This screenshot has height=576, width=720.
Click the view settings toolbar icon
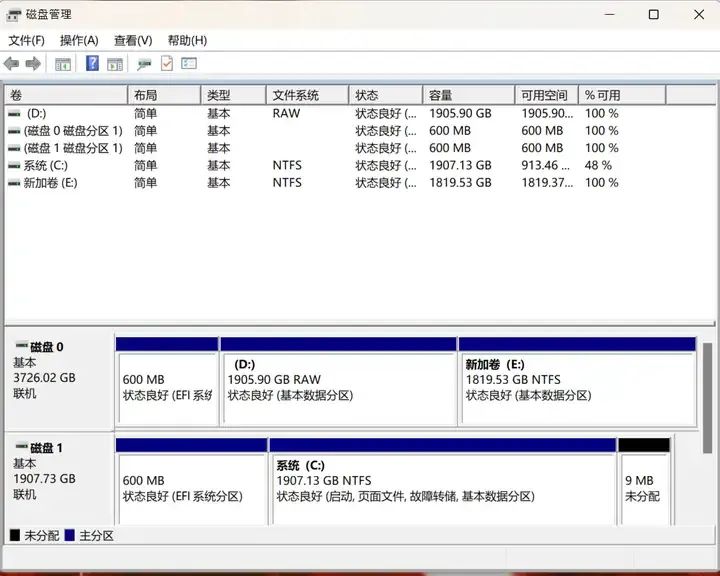pos(189,63)
